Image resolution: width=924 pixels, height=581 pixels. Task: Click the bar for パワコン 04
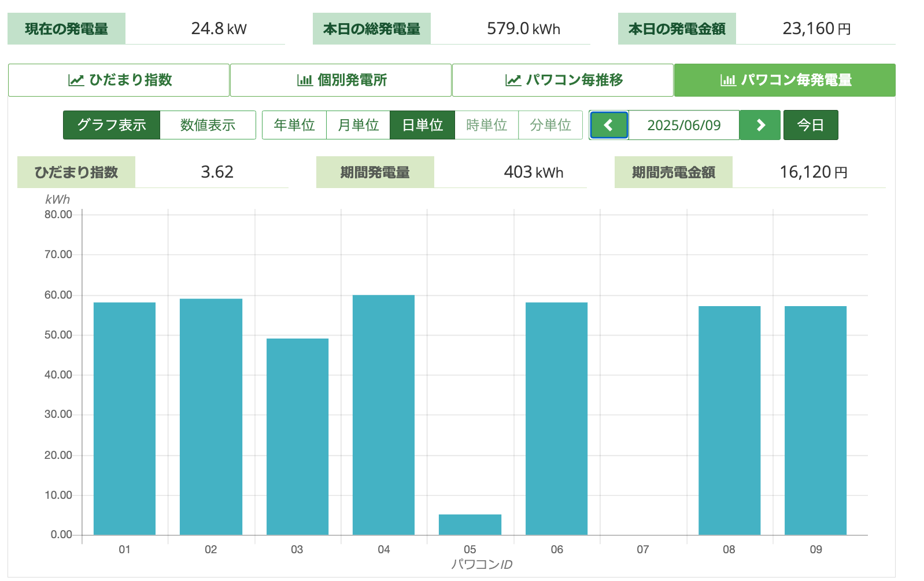tap(383, 415)
